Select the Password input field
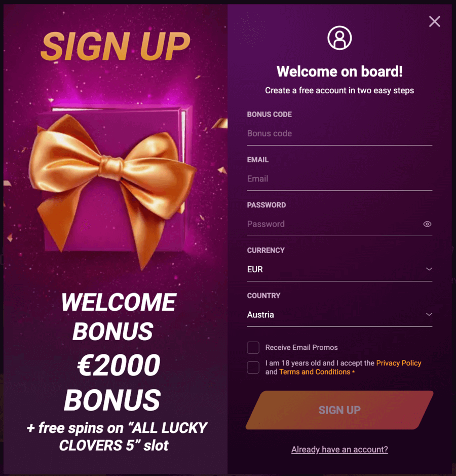456x476 pixels. (334, 224)
